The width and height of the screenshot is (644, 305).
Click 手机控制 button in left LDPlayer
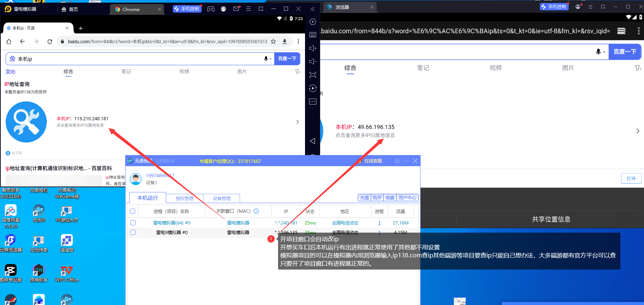187,9
